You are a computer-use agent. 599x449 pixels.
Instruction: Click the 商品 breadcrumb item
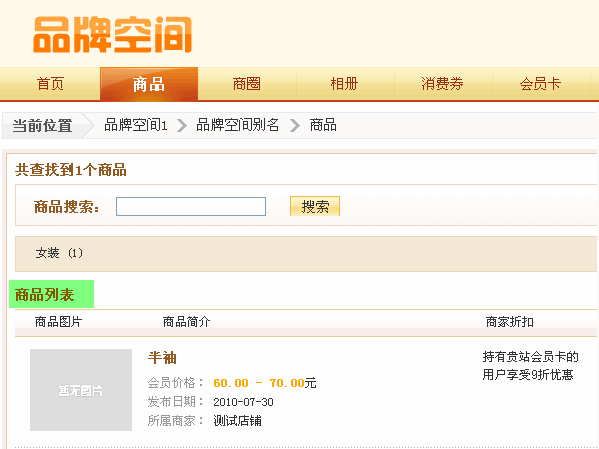(x=323, y=125)
